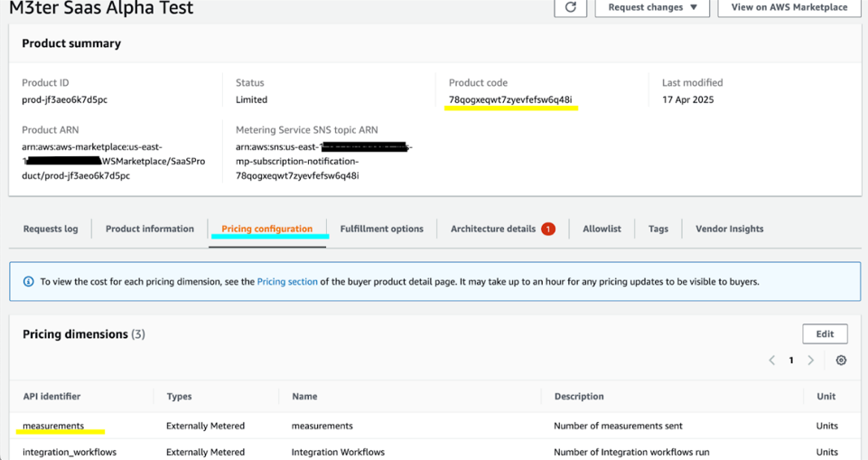Viewport: 868px width, 460px height.
Task: Click the Limited status value
Action: pyautogui.click(x=251, y=99)
